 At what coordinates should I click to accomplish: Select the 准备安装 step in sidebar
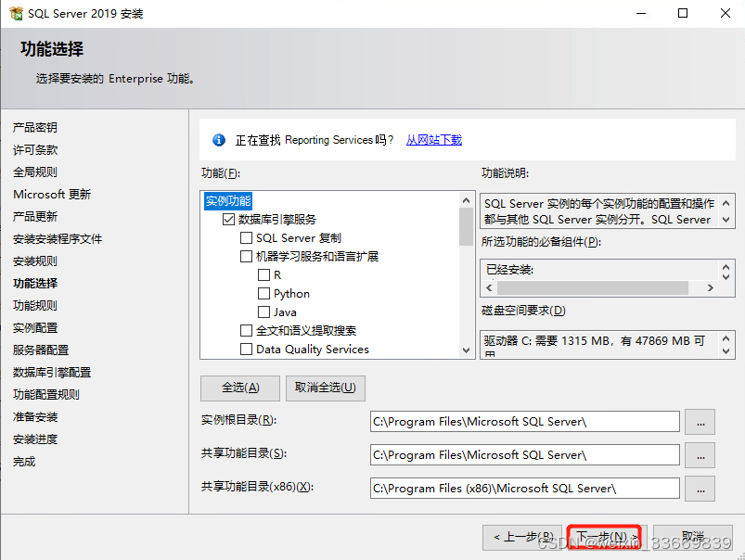click(35, 417)
